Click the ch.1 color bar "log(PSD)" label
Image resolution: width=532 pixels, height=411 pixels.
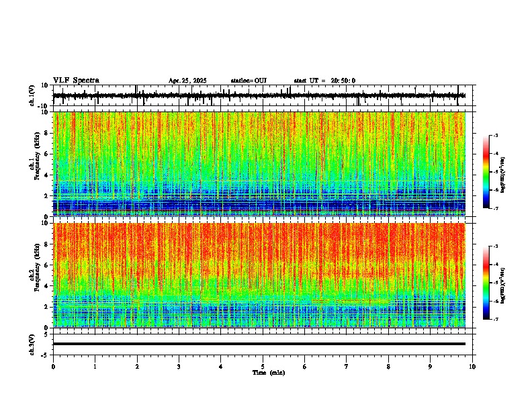click(503, 175)
